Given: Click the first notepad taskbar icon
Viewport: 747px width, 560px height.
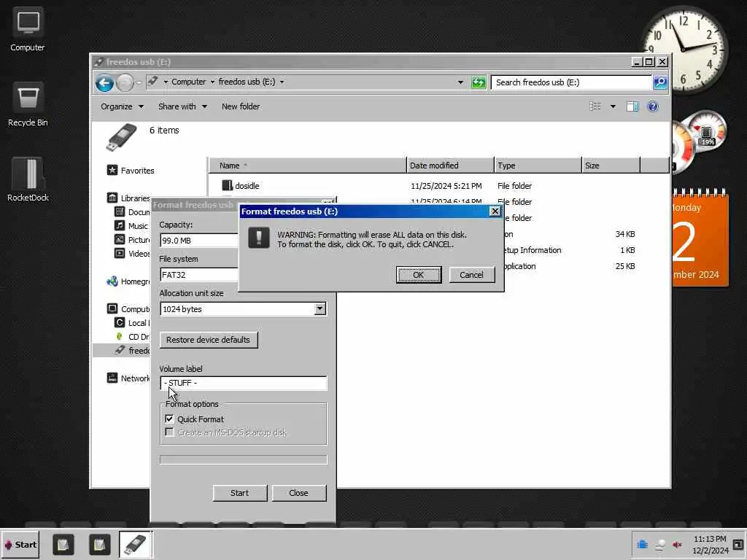Looking at the screenshot, I should click(x=63, y=545).
